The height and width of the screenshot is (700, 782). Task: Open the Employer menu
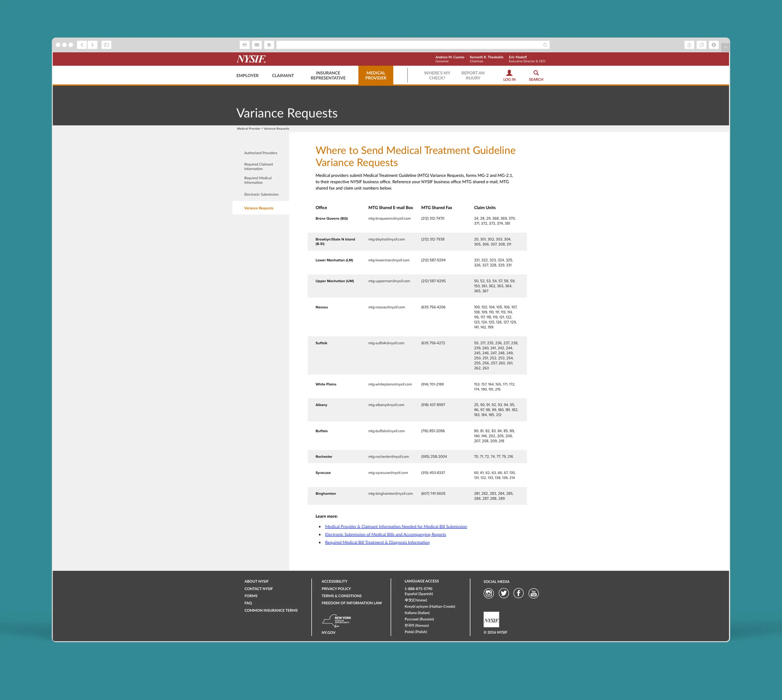point(247,75)
